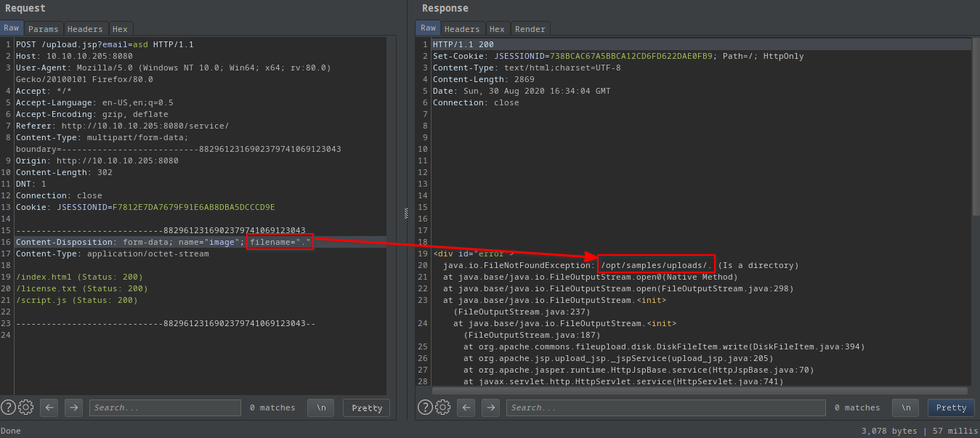The height and width of the screenshot is (438, 980).
Task: Enable Pretty formatting in Response panel
Action: click(x=951, y=407)
